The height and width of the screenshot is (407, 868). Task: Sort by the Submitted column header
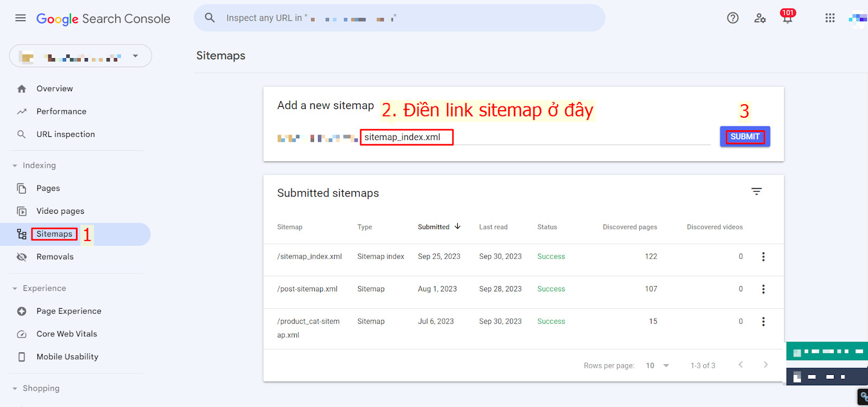point(433,227)
